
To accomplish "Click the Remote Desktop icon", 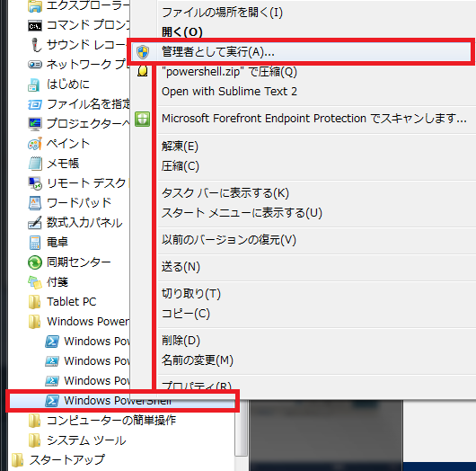I will pyautogui.click(x=35, y=183).
